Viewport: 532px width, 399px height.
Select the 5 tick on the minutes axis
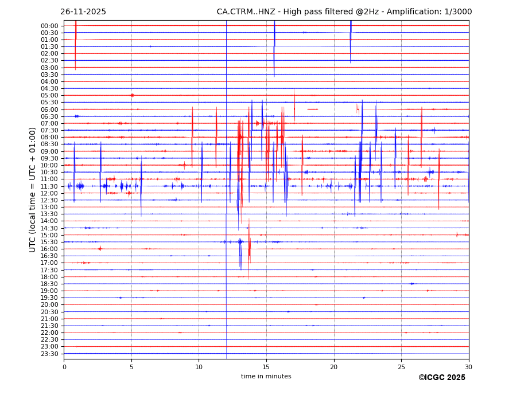tap(131, 367)
